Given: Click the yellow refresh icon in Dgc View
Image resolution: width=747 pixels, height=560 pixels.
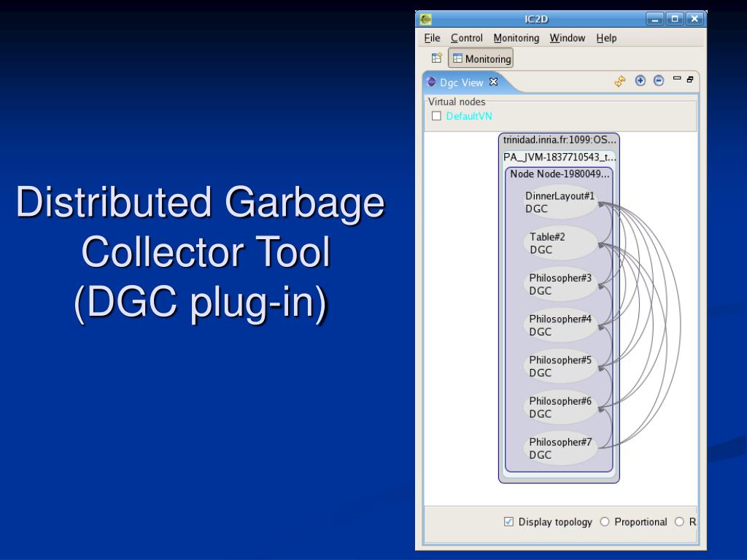Looking at the screenshot, I should (x=619, y=82).
